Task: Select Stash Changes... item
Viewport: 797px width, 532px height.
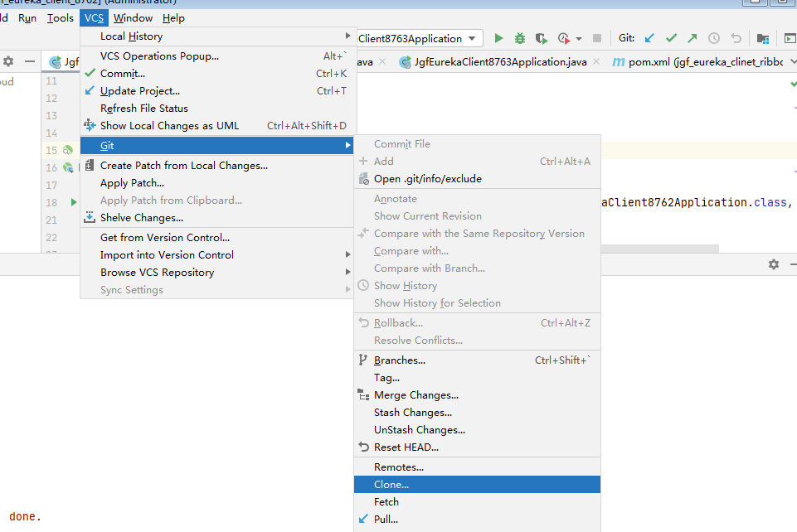Action: click(x=477, y=412)
